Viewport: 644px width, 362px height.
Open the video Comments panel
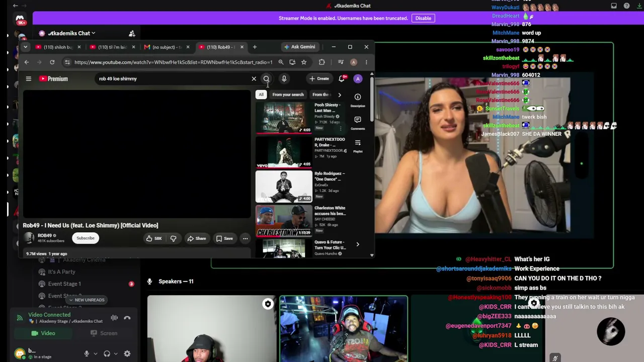tap(358, 122)
